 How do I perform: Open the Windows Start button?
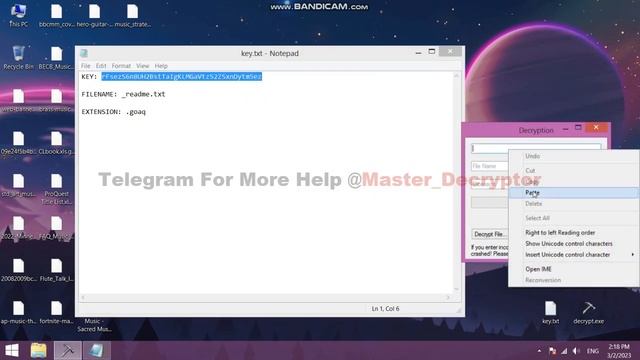coord(12,351)
